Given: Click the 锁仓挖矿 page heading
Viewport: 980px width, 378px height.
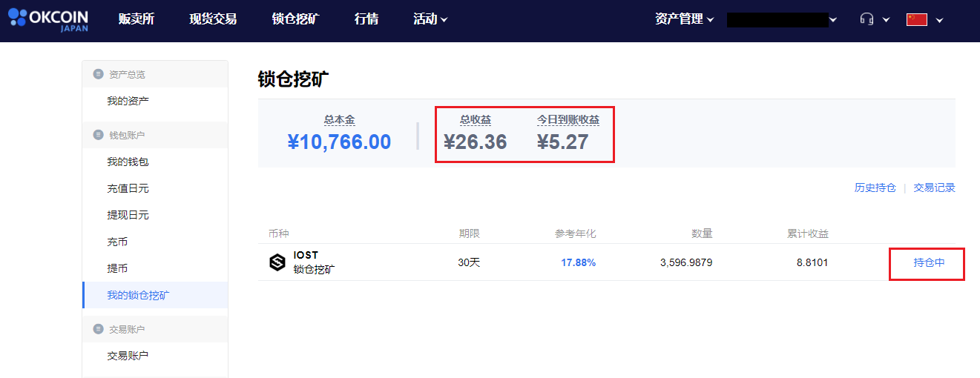Looking at the screenshot, I should click(x=293, y=79).
